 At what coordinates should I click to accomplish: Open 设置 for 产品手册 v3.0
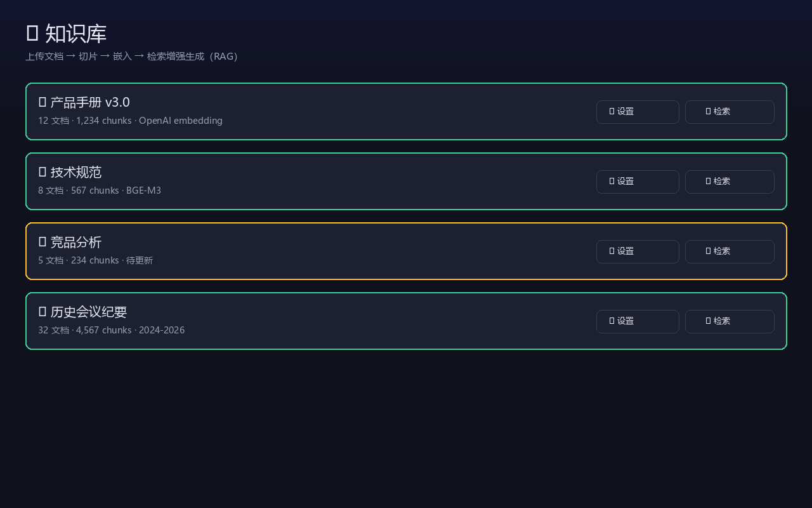638,112
